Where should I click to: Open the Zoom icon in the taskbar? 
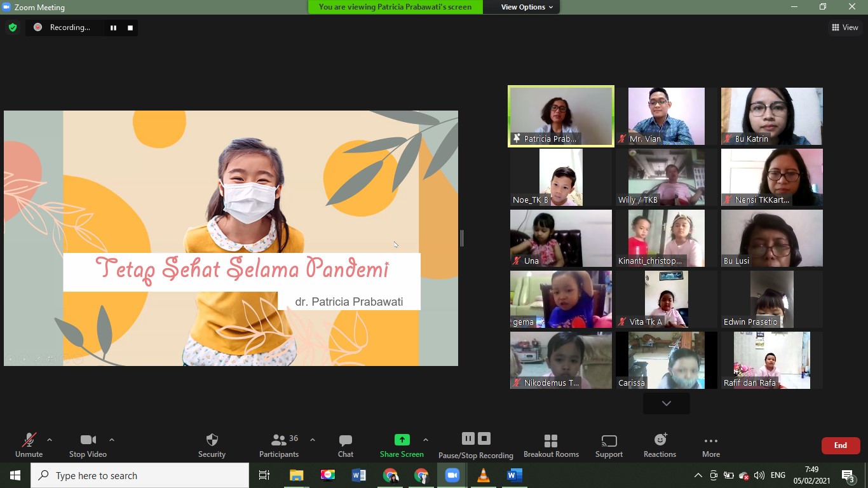[452, 475]
